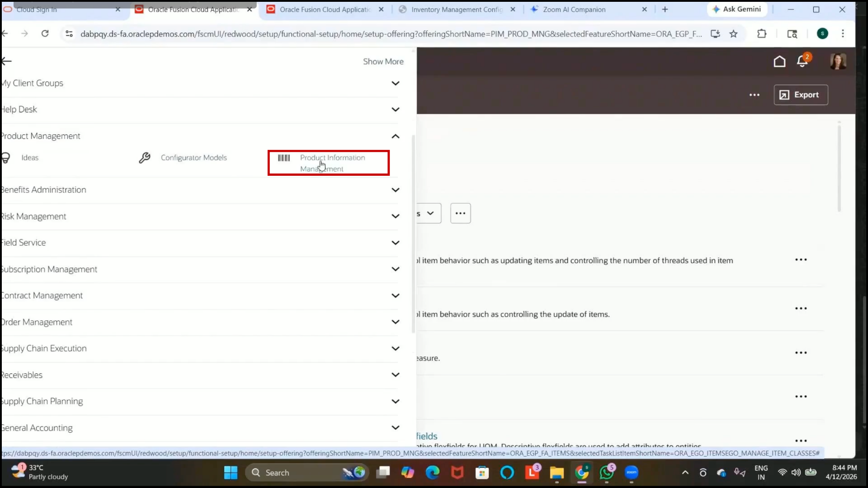
Task: Go forward in browser history
Action: coord(24,33)
